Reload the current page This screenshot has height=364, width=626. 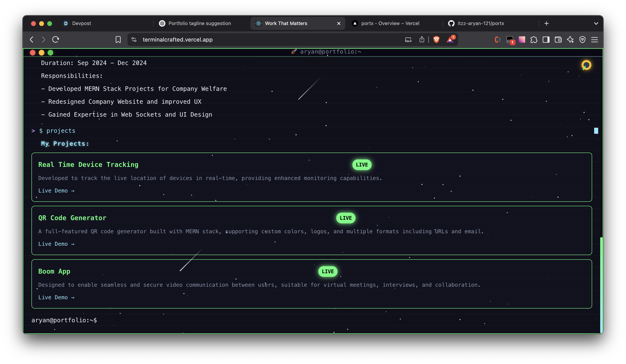click(55, 40)
